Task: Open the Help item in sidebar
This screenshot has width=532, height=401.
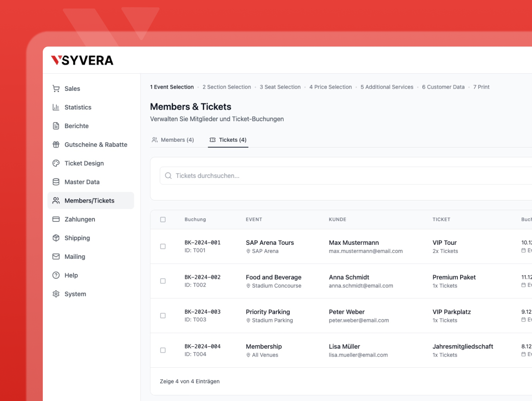Action: pos(71,275)
